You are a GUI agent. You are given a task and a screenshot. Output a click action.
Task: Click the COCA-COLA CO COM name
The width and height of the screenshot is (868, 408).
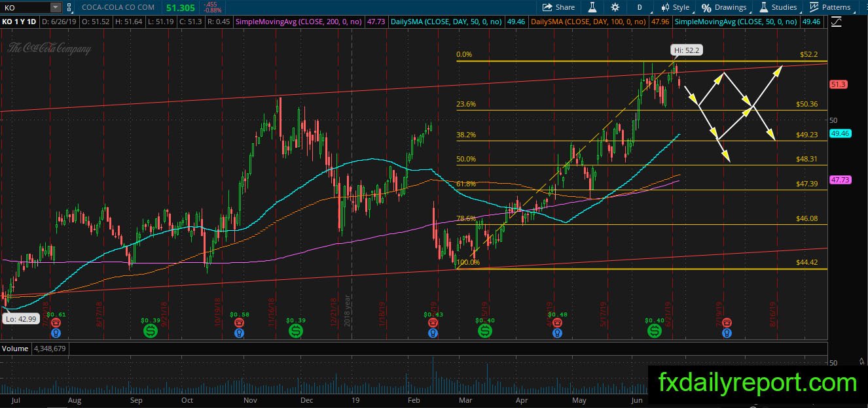(118, 7)
